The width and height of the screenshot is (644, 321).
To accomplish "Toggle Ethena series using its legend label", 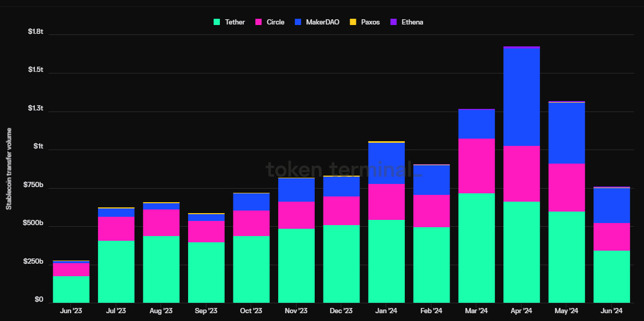I will [x=412, y=22].
